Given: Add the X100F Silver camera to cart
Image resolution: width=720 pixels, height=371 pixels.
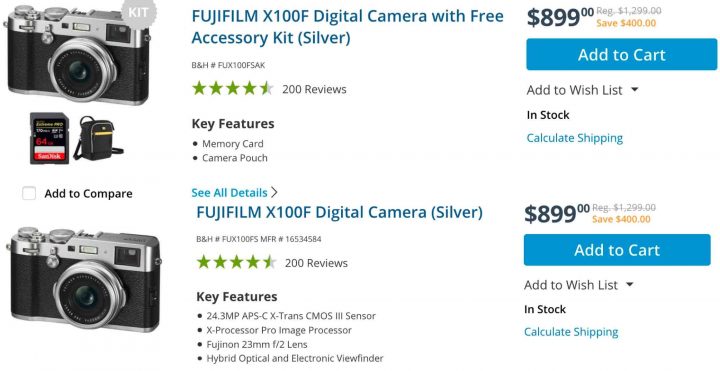Looking at the screenshot, I should [617, 250].
